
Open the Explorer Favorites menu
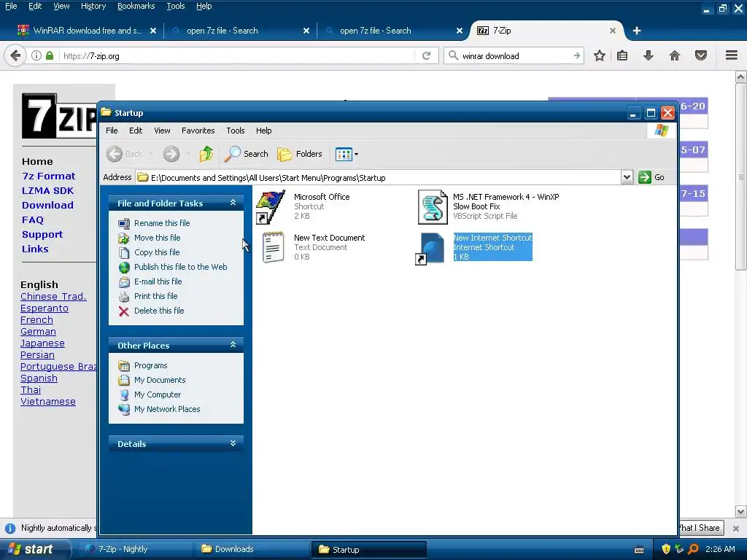click(x=198, y=131)
